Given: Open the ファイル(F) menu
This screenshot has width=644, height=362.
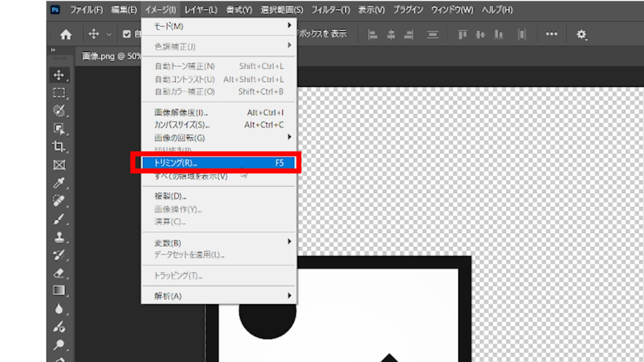Looking at the screenshot, I should pos(86,10).
